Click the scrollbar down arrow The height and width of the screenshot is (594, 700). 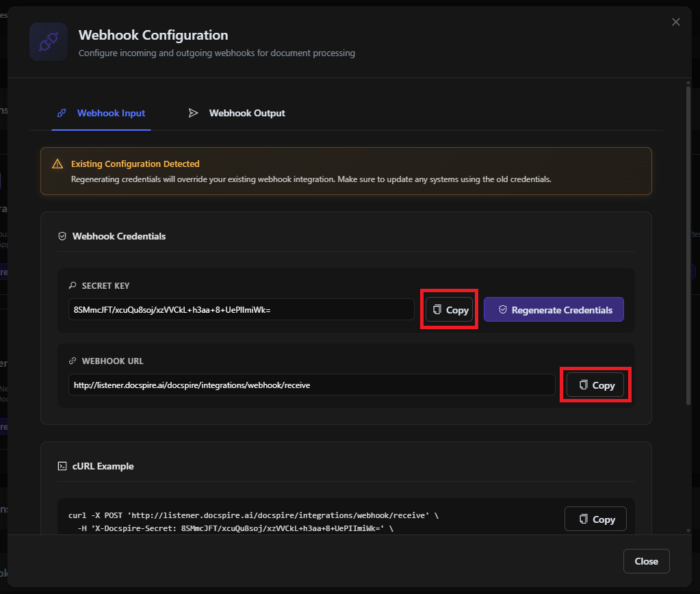(x=687, y=530)
